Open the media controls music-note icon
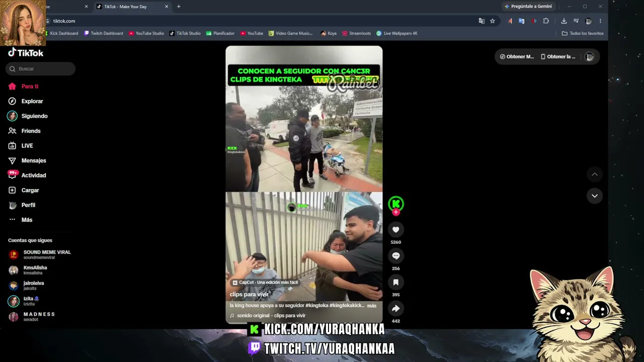Screen dimensions: 644x362 (577, 21)
